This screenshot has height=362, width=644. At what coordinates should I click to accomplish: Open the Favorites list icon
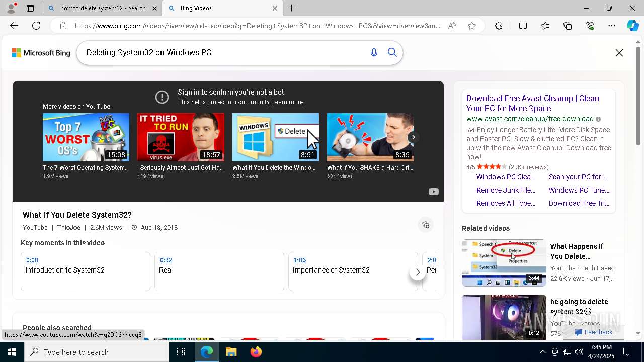click(x=545, y=26)
